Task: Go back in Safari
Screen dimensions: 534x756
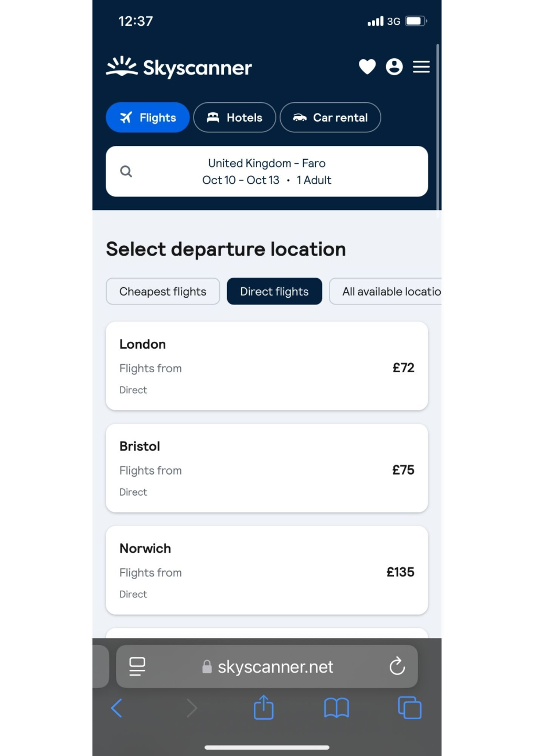Action: tap(117, 708)
